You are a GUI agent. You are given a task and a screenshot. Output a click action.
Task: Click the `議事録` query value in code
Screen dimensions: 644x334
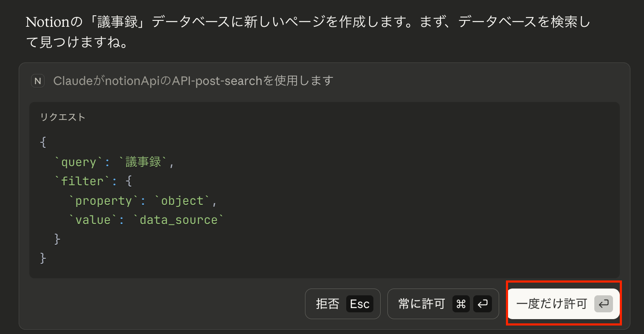(x=143, y=162)
